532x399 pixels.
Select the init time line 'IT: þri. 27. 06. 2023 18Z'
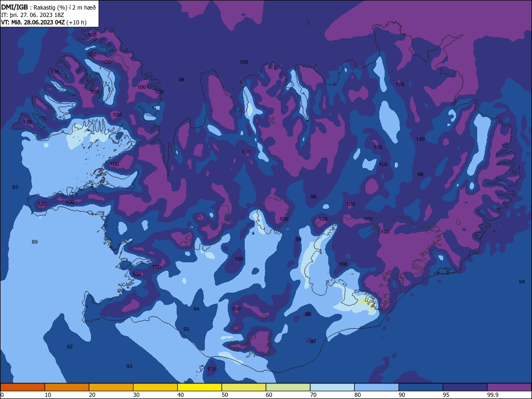coord(32,15)
